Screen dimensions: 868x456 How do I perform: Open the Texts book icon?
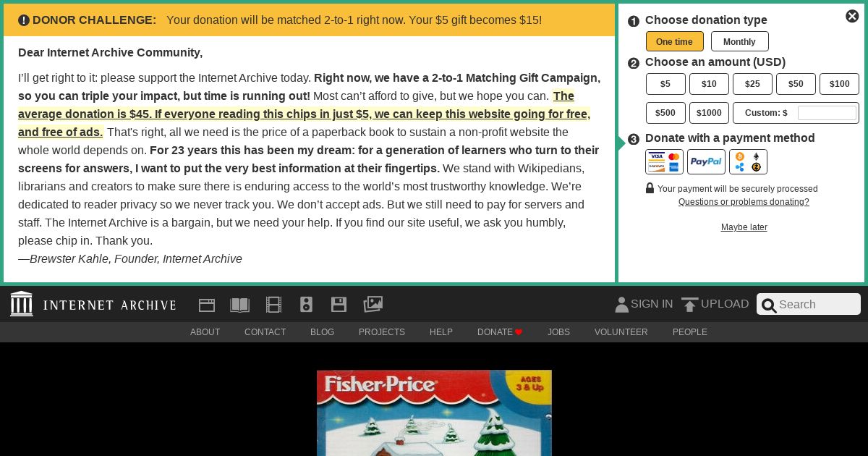pyautogui.click(x=239, y=305)
